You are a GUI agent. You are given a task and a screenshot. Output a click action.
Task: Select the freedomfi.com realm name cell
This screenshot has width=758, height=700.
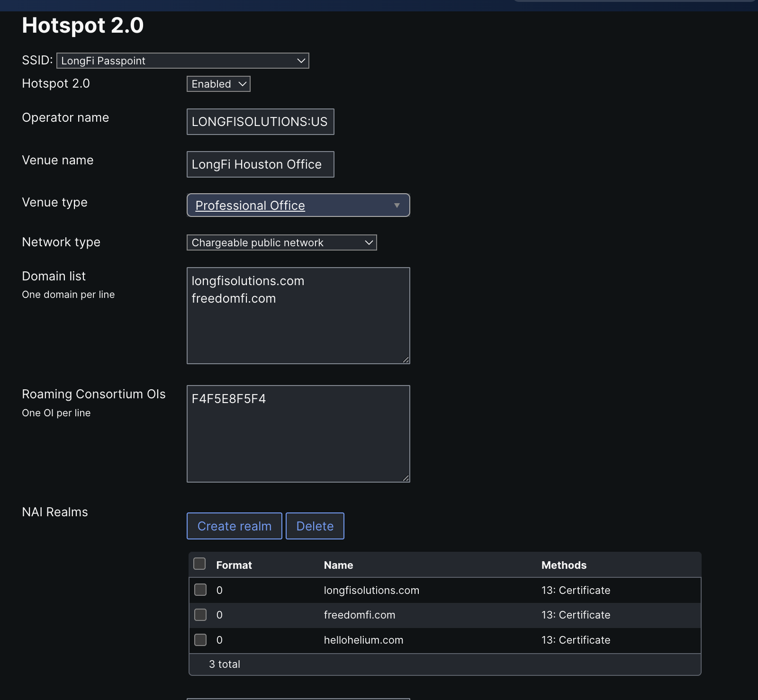click(x=360, y=615)
